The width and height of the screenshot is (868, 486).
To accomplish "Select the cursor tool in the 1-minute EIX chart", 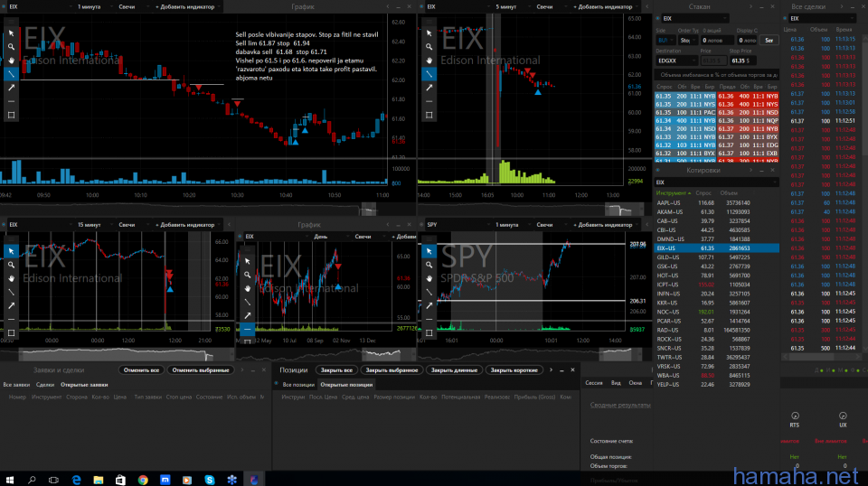I will pyautogui.click(x=11, y=33).
